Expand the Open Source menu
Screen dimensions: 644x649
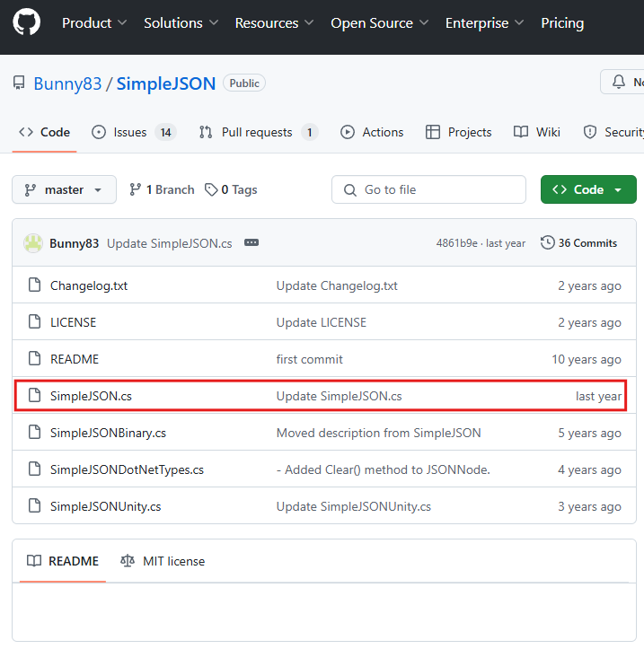click(x=379, y=22)
